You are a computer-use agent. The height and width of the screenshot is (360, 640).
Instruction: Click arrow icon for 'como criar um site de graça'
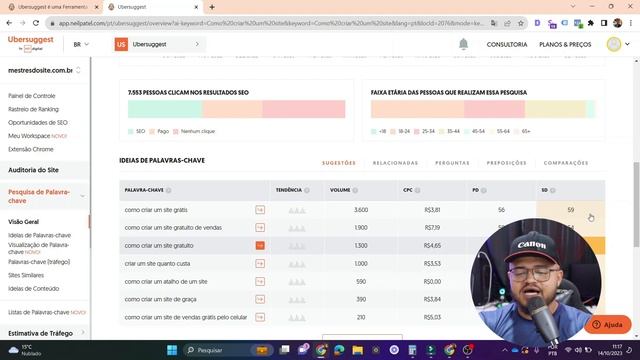click(x=260, y=299)
